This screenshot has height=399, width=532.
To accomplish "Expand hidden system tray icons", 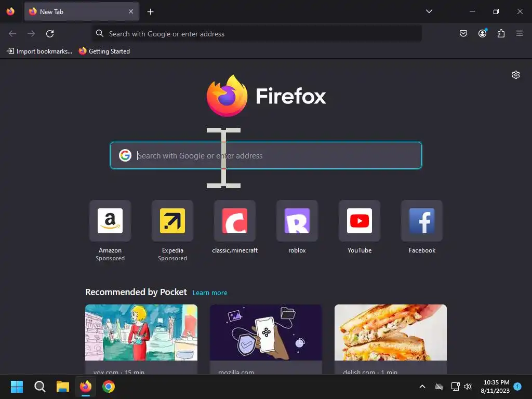I will click(x=422, y=387).
